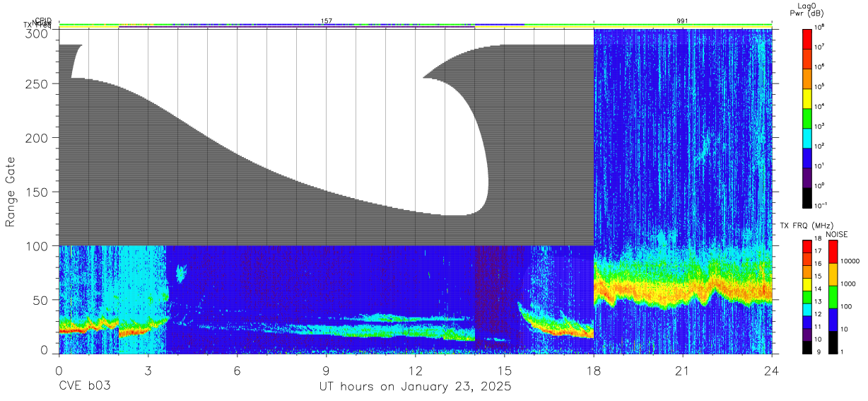
Task: Click the y-axis tick label '200'
Action: (38, 137)
